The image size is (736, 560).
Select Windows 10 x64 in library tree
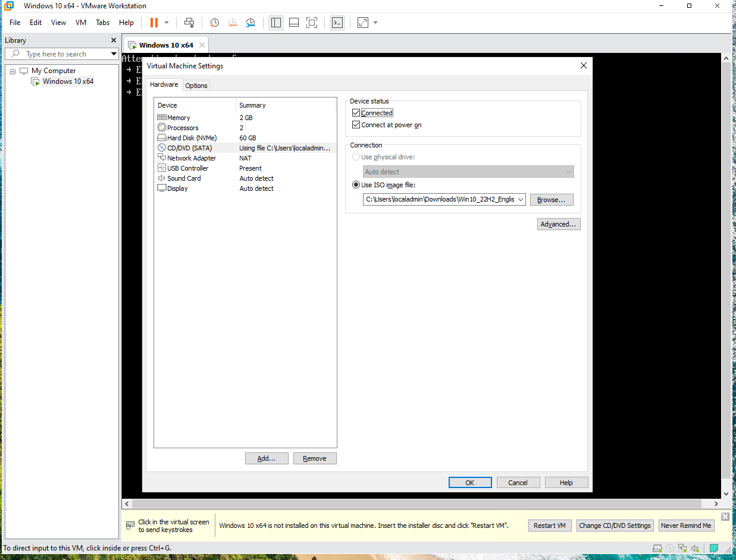68,81
